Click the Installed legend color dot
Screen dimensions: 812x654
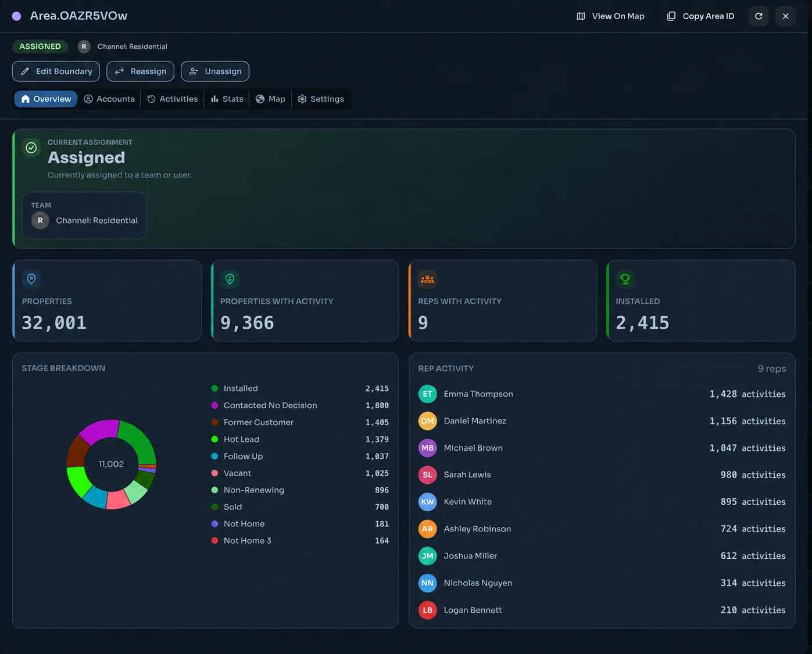[214, 389]
